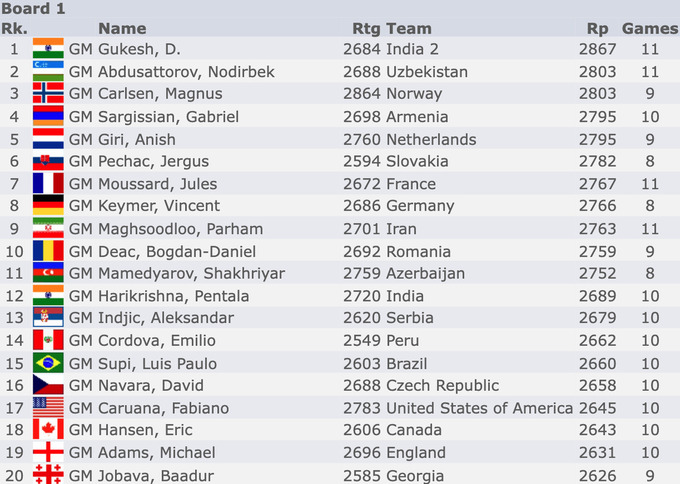The width and height of the screenshot is (680, 484).
Task: Select the Azerbaijan team entry
Action: coord(425,274)
